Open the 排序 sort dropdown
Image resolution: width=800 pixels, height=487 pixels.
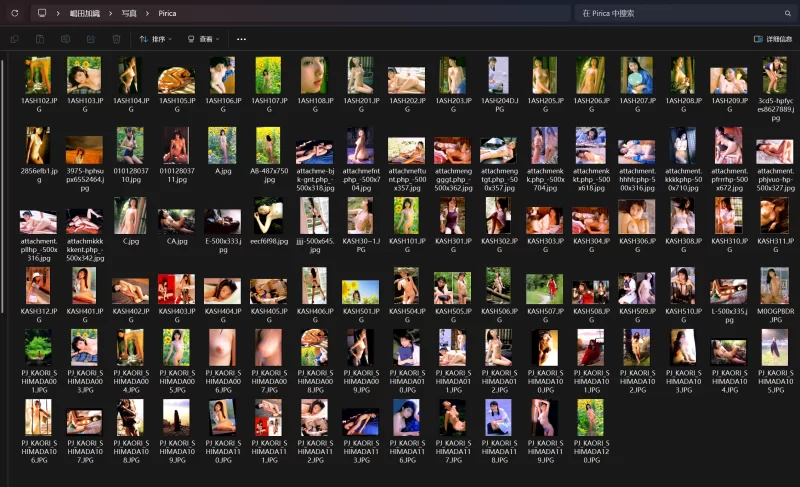(x=156, y=39)
